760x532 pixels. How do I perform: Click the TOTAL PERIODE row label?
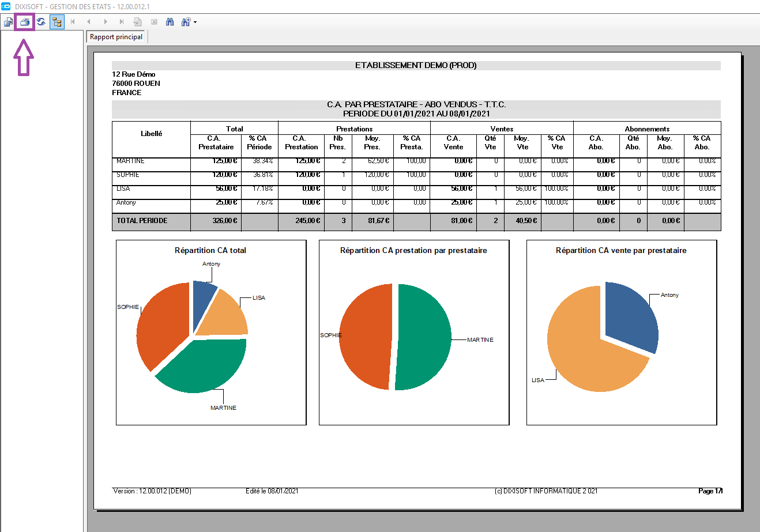pos(142,221)
